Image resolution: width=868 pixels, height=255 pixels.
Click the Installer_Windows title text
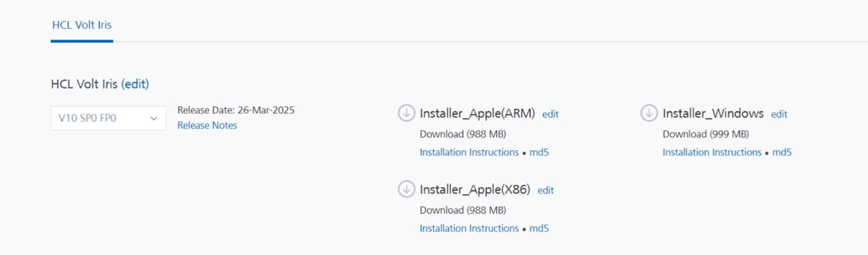pos(712,113)
